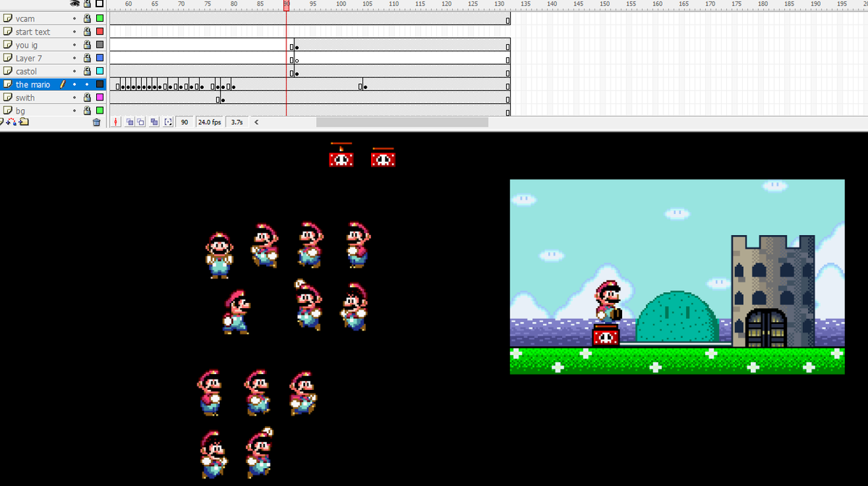The height and width of the screenshot is (486, 868).
Task: Click frame 130 on the timeline ruler
Action: (x=499, y=4)
